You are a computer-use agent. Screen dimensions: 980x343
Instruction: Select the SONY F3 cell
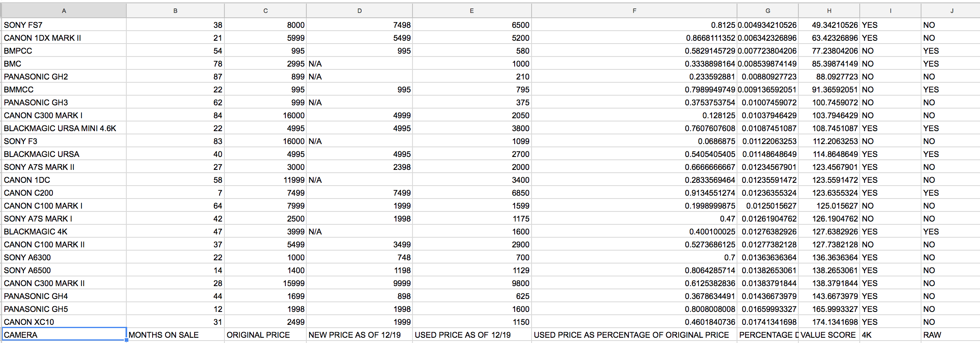pyautogui.click(x=64, y=141)
